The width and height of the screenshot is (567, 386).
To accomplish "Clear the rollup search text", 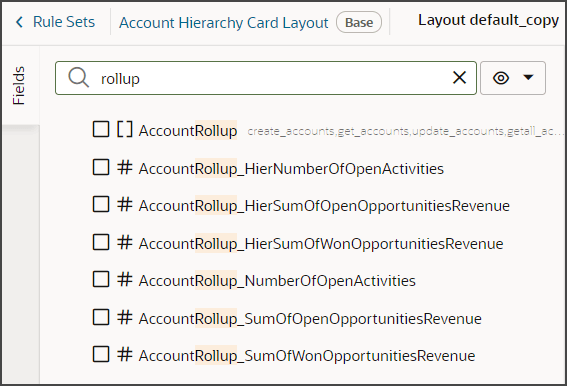I will [x=459, y=77].
